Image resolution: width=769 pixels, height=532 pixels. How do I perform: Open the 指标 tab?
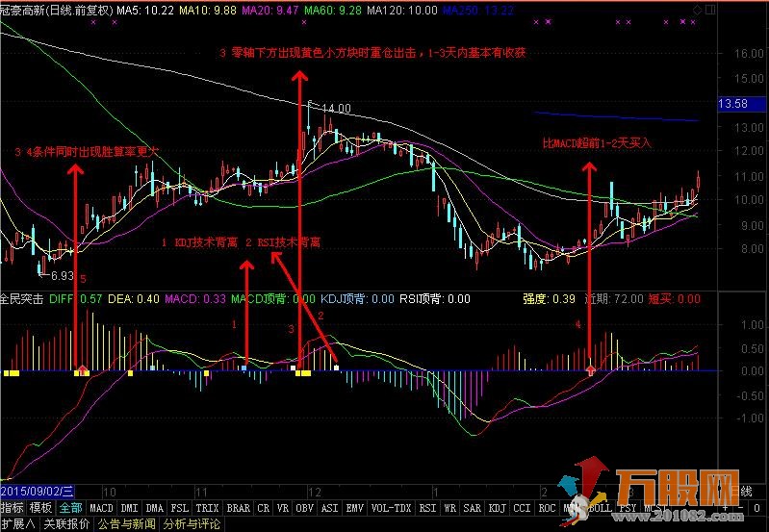[x=13, y=508]
